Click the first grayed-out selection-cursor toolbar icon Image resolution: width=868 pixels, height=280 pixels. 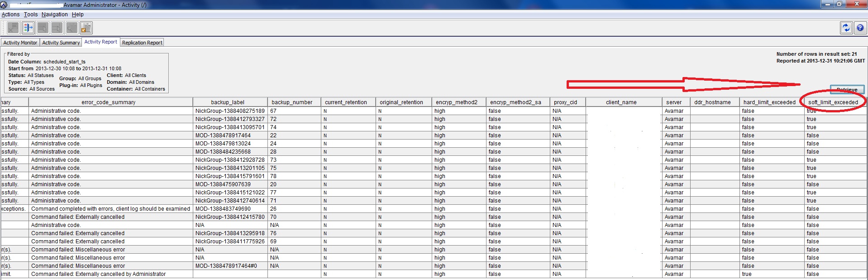click(x=43, y=28)
